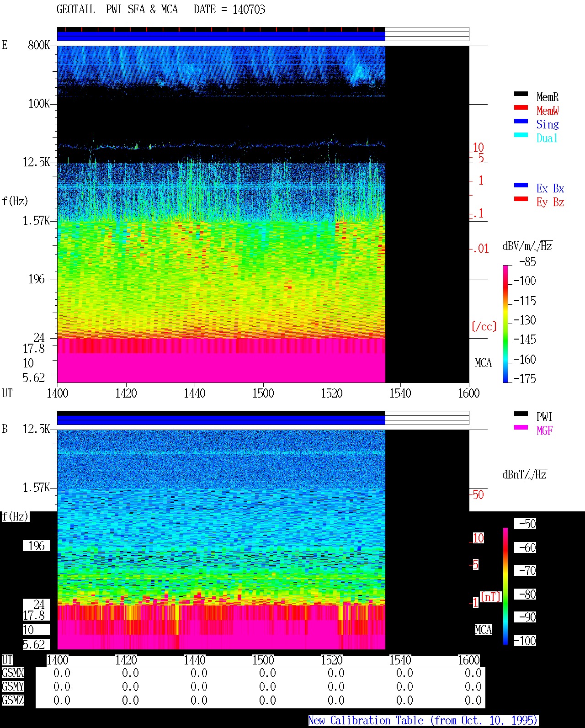Click the red .01 density marker
The height and width of the screenshot is (728, 585).
click(x=480, y=249)
